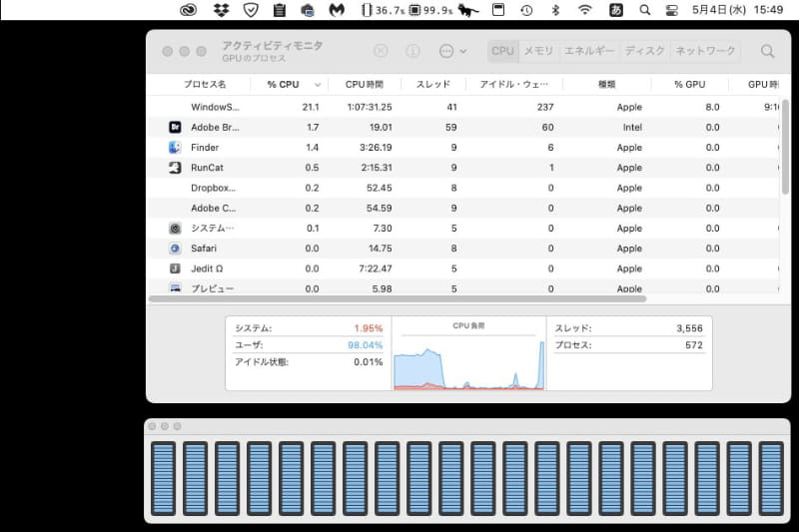
Task: Select the Dropbox... process row
Action: pyautogui.click(x=463, y=188)
